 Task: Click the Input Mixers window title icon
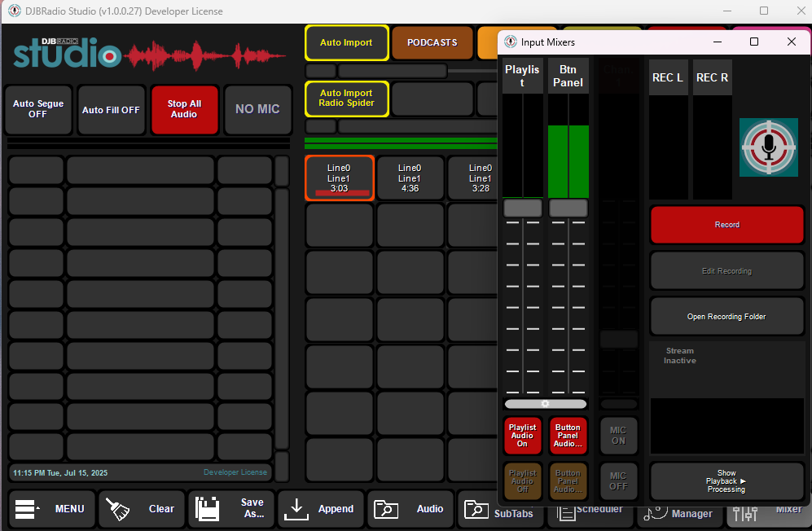pyautogui.click(x=511, y=42)
